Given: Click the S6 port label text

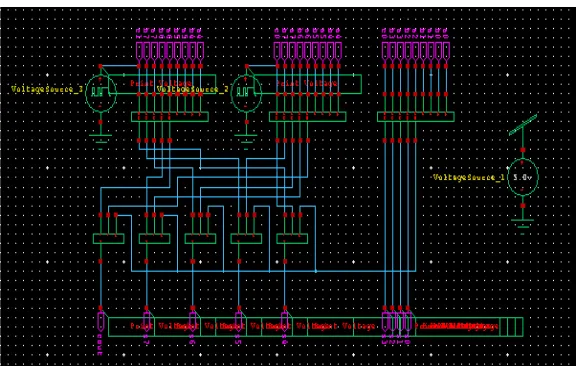Looking at the screenshot, I should (x=192, y=341).
